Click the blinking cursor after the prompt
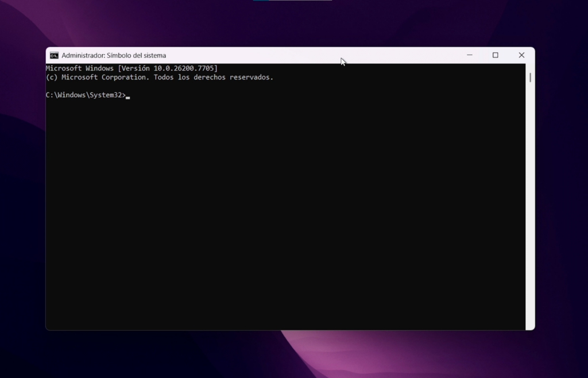Viewport: 588px width, 378px height. 127,95
